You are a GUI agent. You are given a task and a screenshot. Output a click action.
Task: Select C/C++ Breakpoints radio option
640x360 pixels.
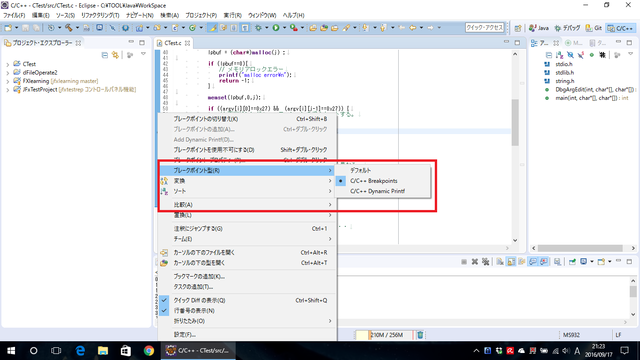383,181
